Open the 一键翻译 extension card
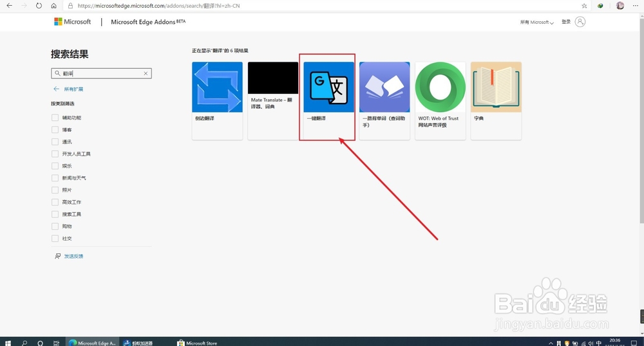Viewport: 644px width, 346px height. (x=328, y=101)
